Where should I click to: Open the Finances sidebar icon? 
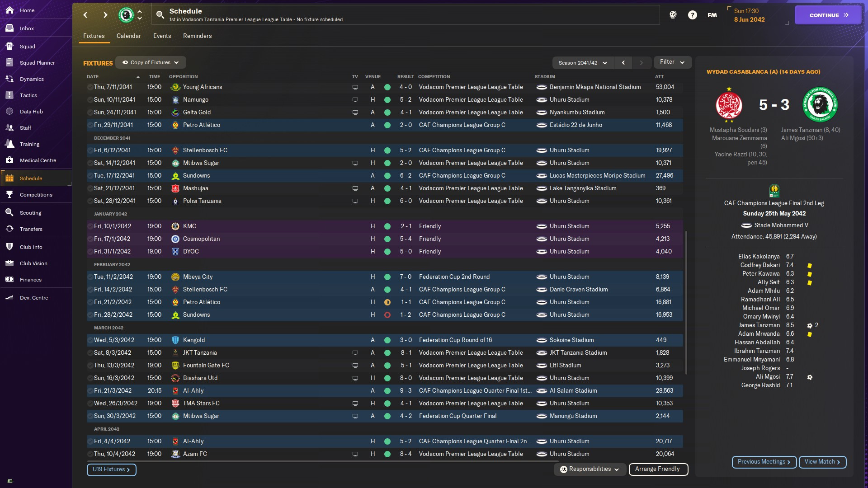(x=9, y=280)
